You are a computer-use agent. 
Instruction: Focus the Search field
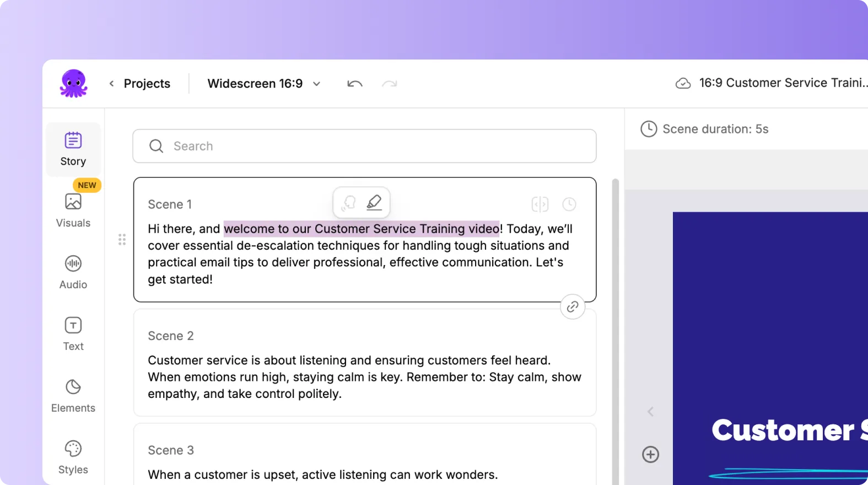364,146
